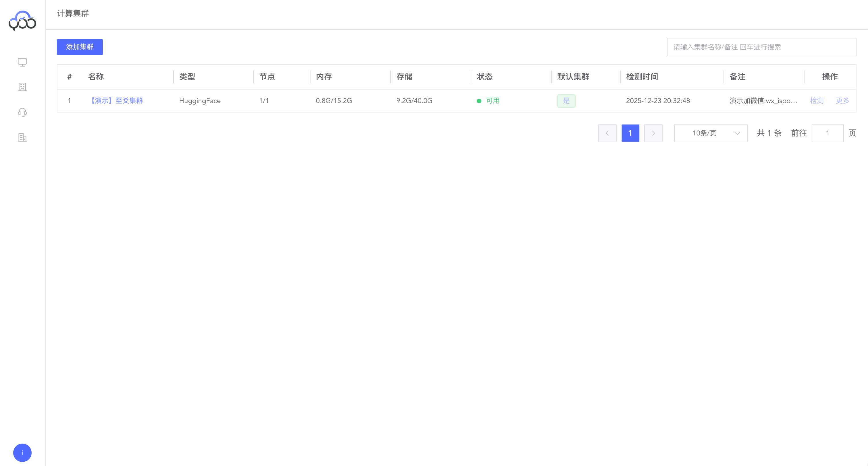Click the cloud logo at top left
The image size is (868, 466).
click(x=22, y=21)
